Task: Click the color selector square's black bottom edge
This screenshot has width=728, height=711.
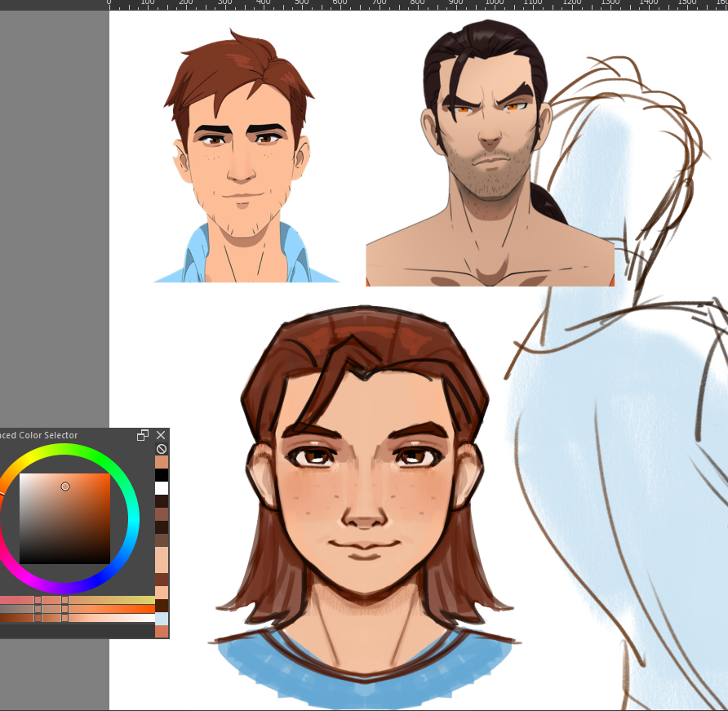Action: pyautogui.click(x=64, y=562)
